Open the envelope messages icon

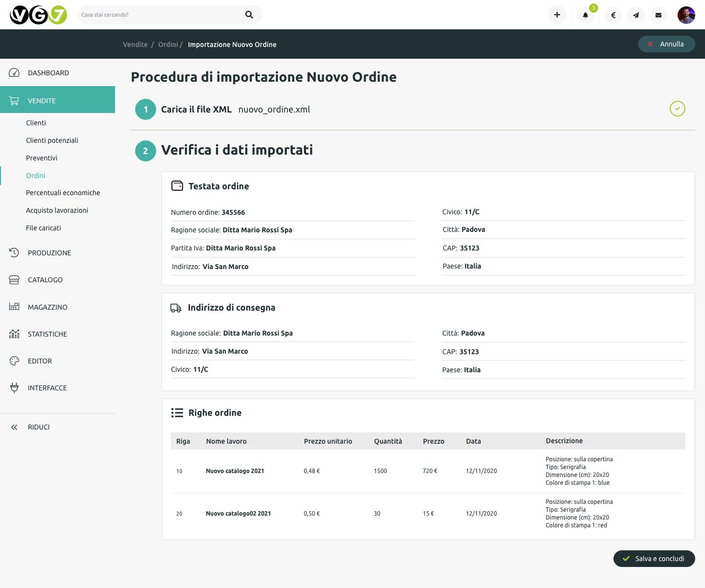[x=658, y=15]
